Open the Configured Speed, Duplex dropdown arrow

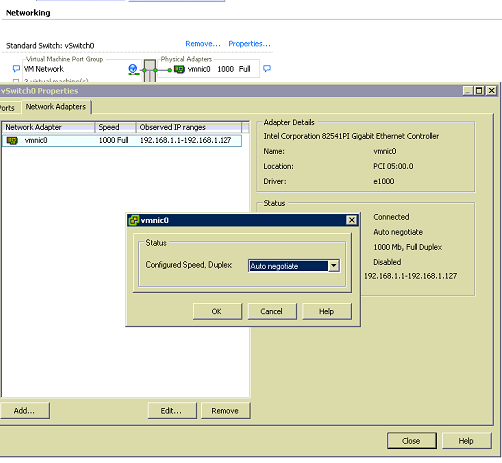(x=334, y=266)
